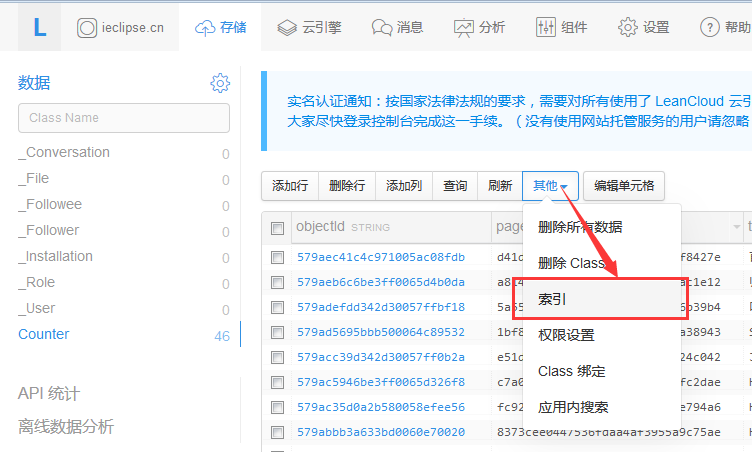Open the cloud engine layers icon

pyautogui.click(x=287, y=27)
